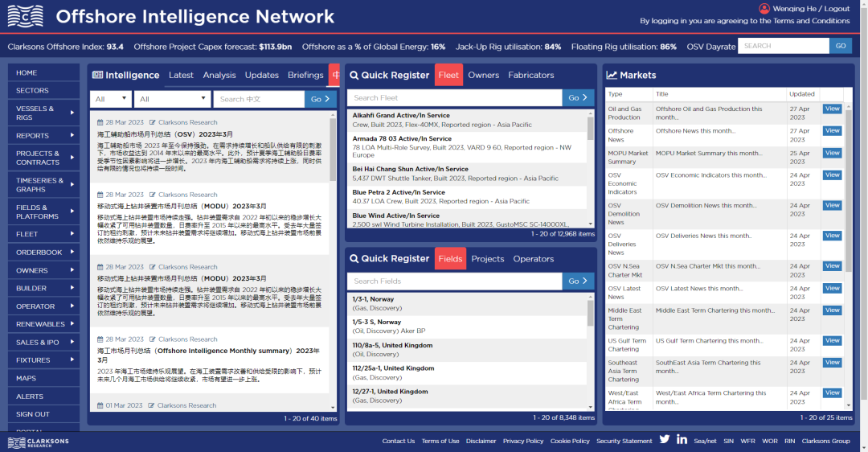Click Go in the Intelligence search
Viewport: 868px width, 452px height.
pyautogui.click(x=320, y=99)
